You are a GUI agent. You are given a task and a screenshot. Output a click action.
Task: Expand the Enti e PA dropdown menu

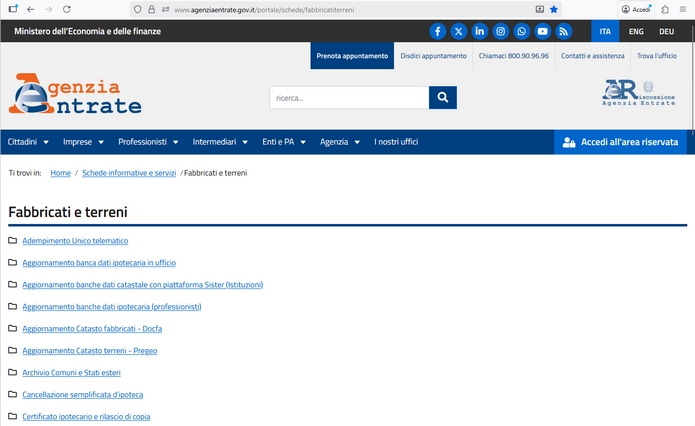tap(284, 142)
